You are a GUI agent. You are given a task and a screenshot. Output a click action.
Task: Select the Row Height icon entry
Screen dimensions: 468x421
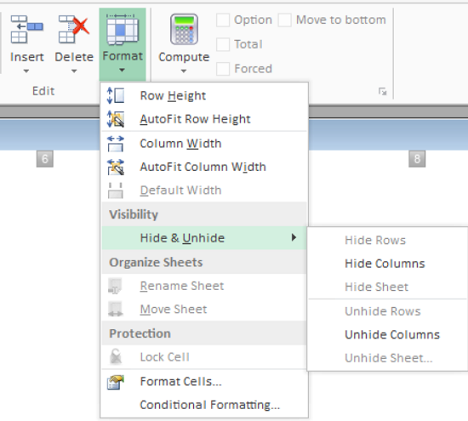pos(115,96)
